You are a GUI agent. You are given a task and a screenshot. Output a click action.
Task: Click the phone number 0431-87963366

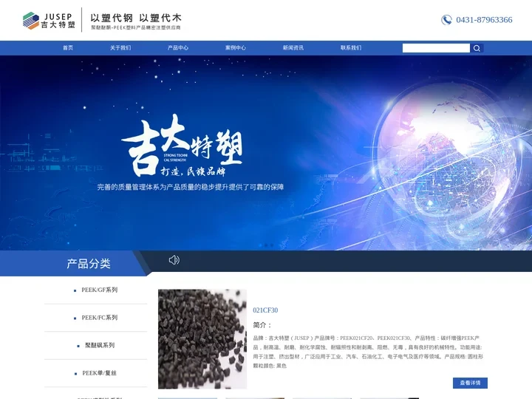pyautogui.click(x=484, y=20)
